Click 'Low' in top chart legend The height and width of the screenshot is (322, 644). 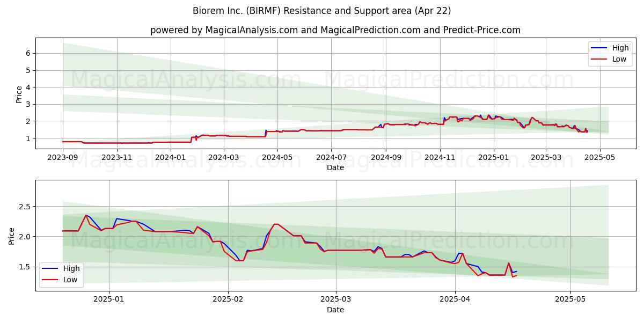click(619, 59)
